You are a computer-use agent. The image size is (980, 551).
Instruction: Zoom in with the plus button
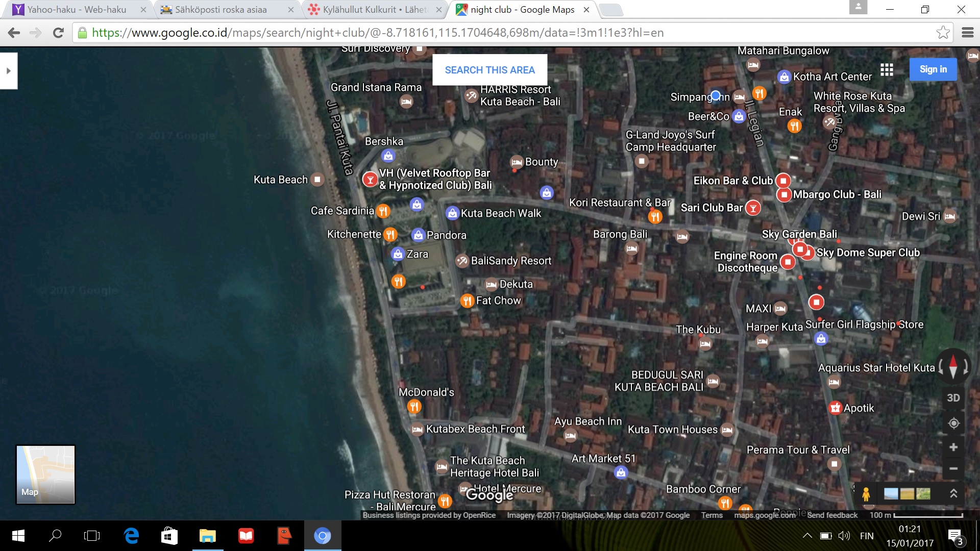click(953, 447)
